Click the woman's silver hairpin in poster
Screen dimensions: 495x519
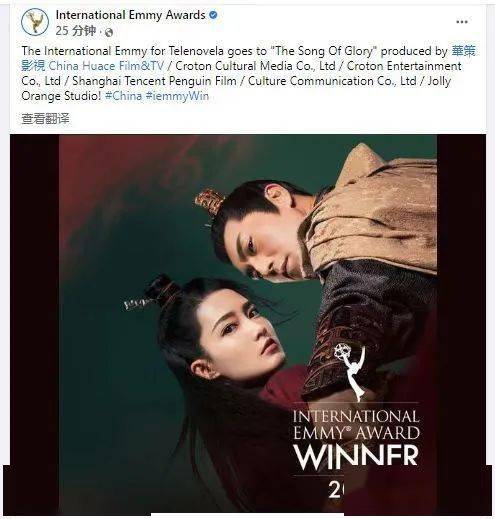coord(137,303)
